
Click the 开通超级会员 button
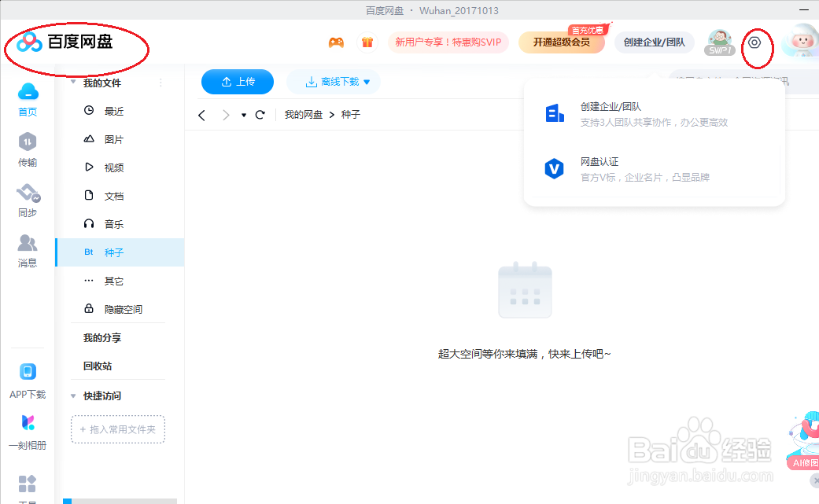point(562,42)
